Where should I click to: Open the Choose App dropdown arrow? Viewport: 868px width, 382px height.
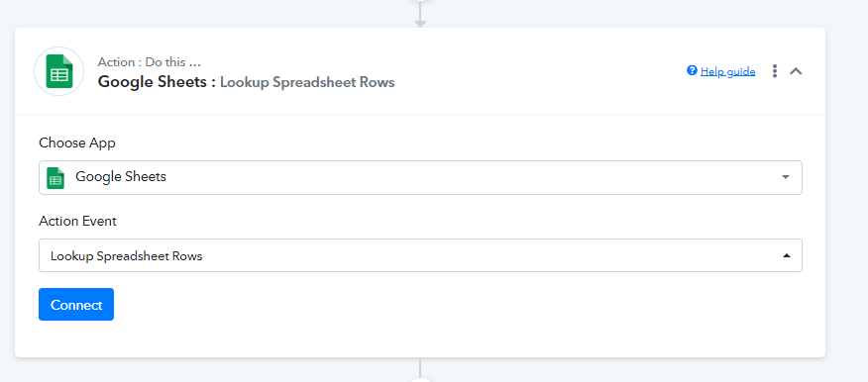786,177
